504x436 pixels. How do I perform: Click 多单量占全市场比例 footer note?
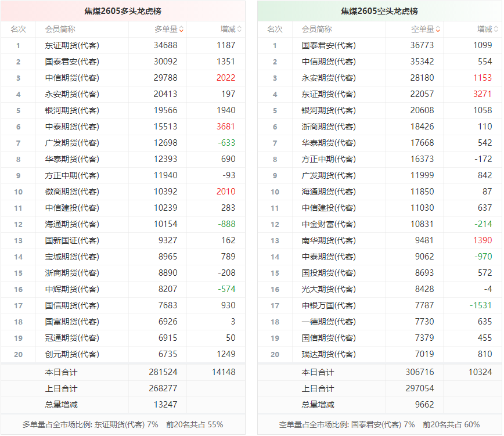click(x=123, y=425)
